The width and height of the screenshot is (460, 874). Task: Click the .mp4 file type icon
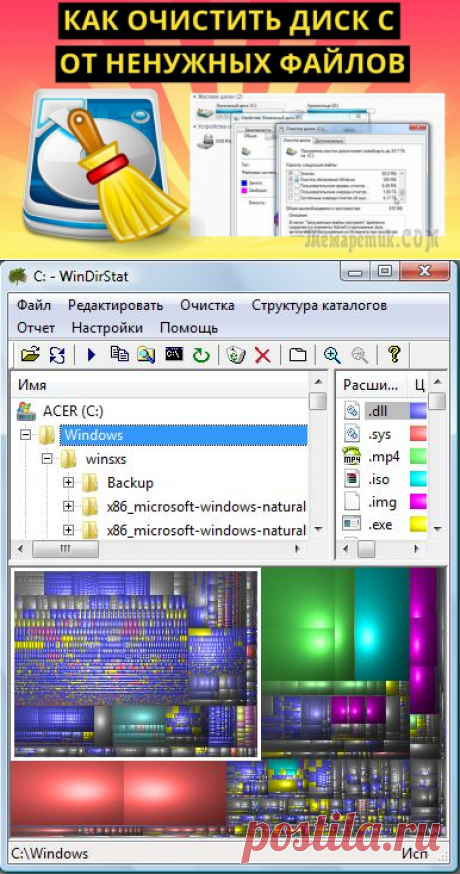(x=352, y=457)
